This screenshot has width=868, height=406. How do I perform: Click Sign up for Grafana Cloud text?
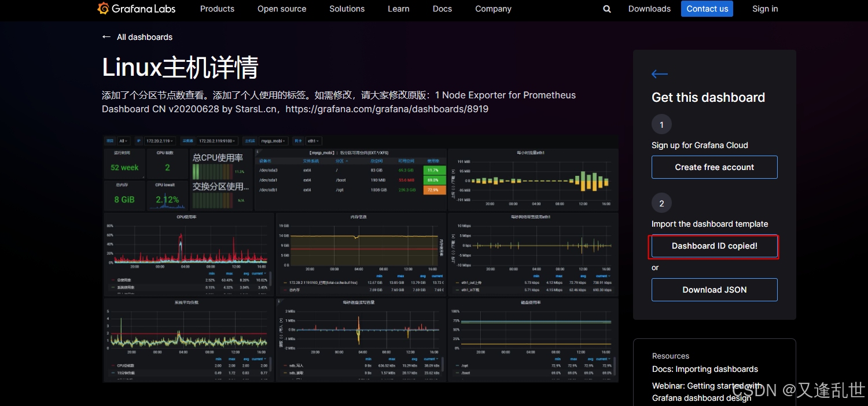tap(700, 145)
